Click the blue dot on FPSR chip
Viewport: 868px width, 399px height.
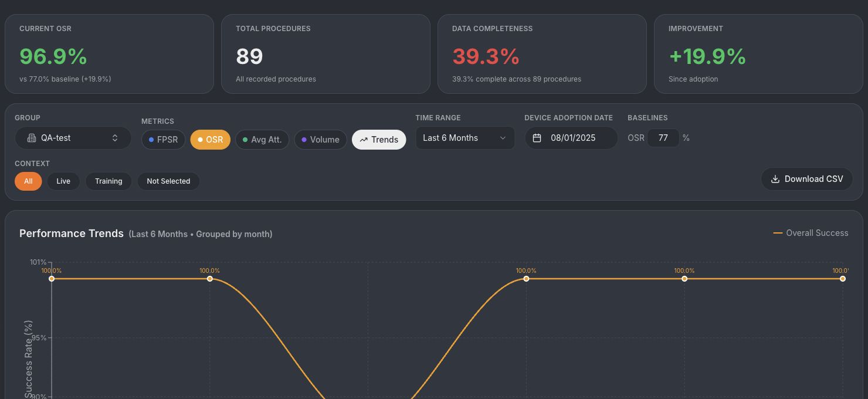click(151, 140)
